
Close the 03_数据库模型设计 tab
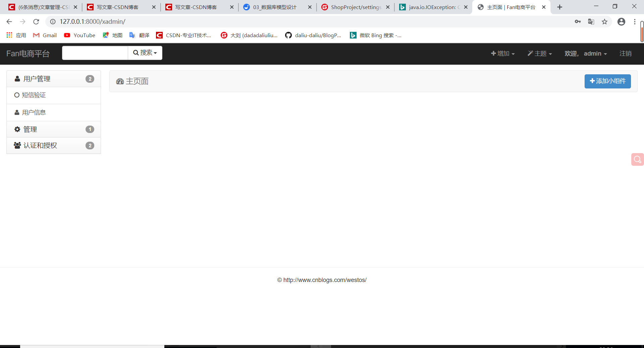[310, 7]
